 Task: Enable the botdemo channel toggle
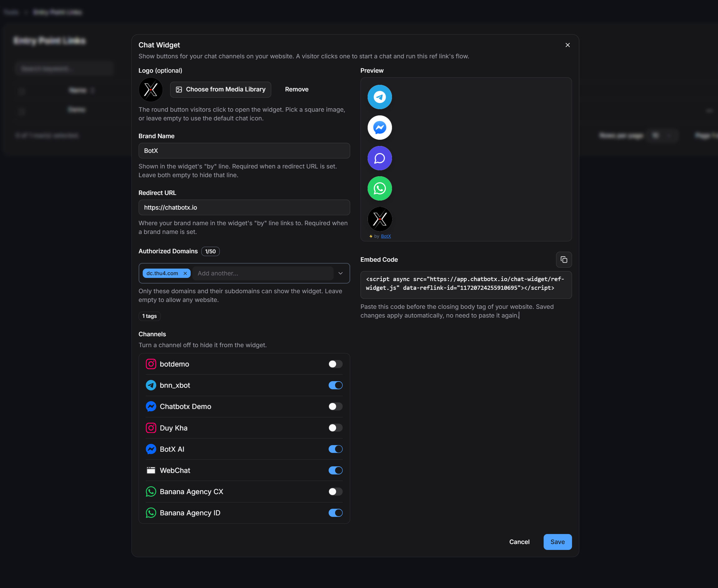click(335, 364)
